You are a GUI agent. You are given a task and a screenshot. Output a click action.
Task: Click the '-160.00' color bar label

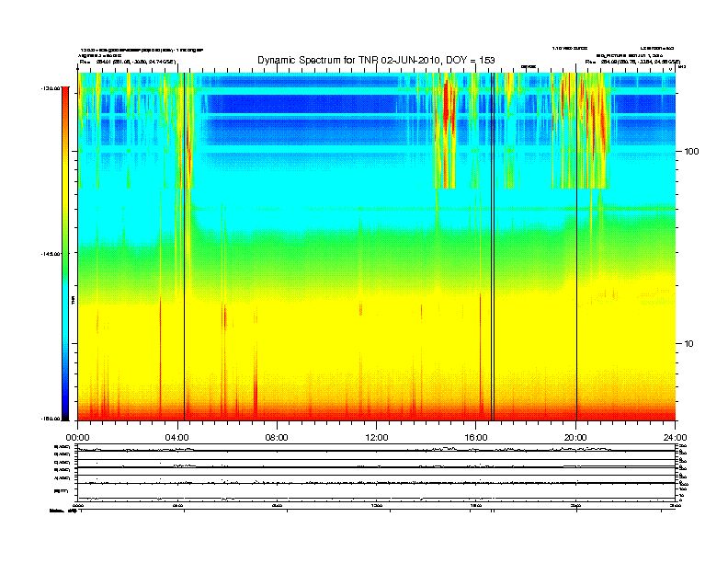click(x=51, y=419)
